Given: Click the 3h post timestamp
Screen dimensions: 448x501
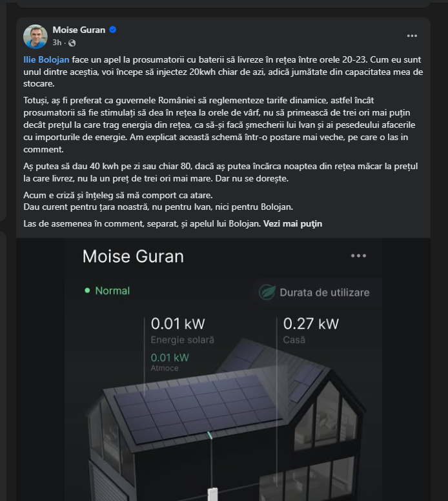Looking at the screenshot, I should pos(57,43).
